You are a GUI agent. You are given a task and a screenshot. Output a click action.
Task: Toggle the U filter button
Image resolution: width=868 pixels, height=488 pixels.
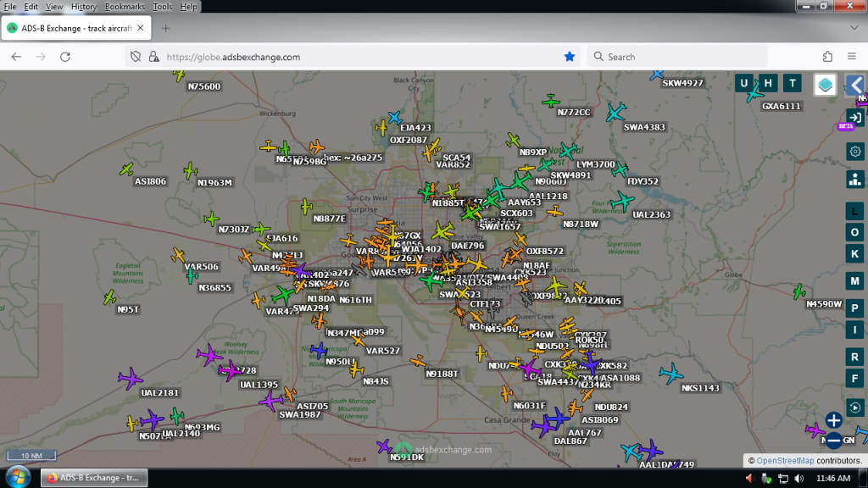[x=744, y=84]
